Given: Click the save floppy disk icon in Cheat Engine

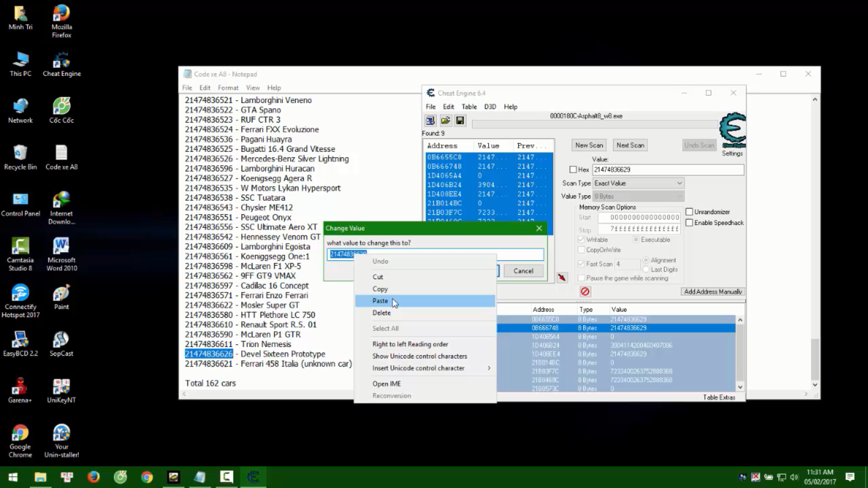Looking at the screenshot, I should [x=460, y=120].
